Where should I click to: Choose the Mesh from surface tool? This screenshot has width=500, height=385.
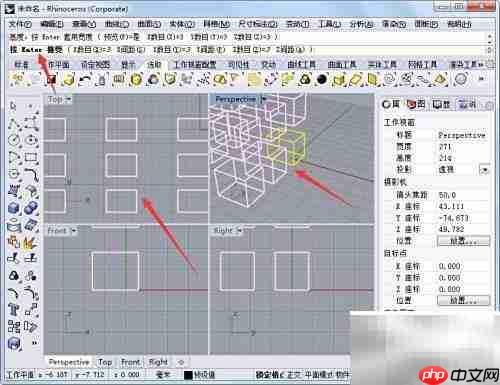click(x=31, y=225)
